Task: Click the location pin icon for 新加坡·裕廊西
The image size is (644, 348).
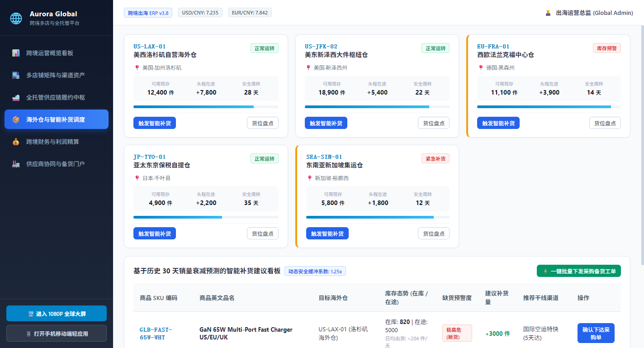Action: tap(309, 178)
